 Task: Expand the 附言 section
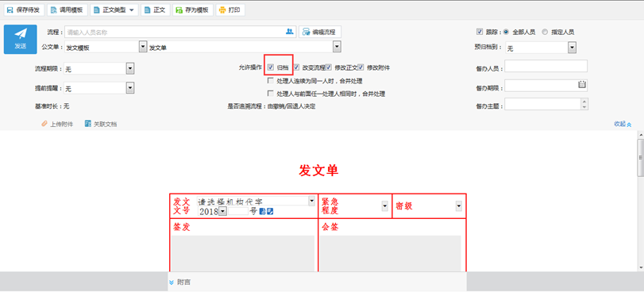(179, 282)
